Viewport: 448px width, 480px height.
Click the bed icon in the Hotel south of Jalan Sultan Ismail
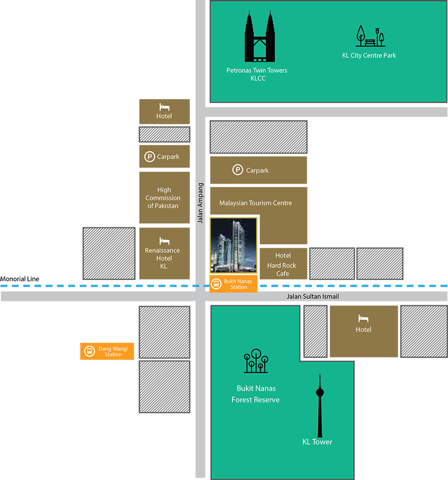363,319
